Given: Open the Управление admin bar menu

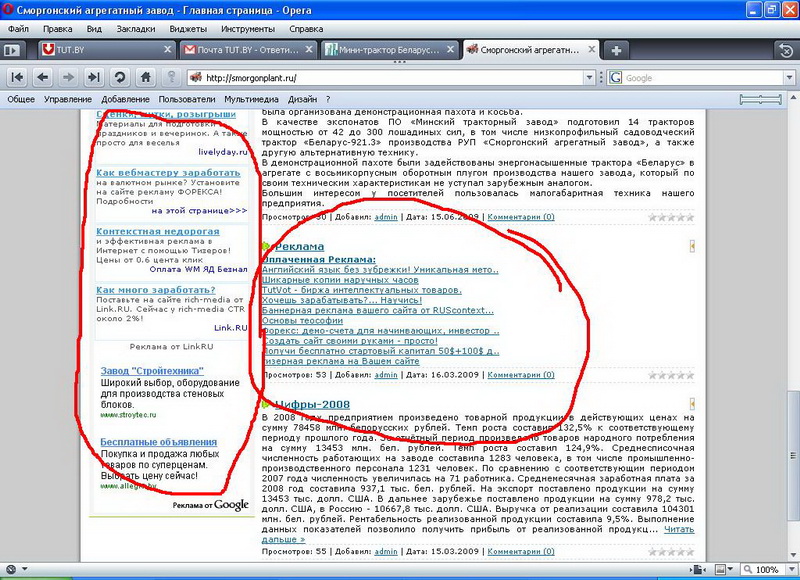Looking at the screenshot, I should 68,99.
